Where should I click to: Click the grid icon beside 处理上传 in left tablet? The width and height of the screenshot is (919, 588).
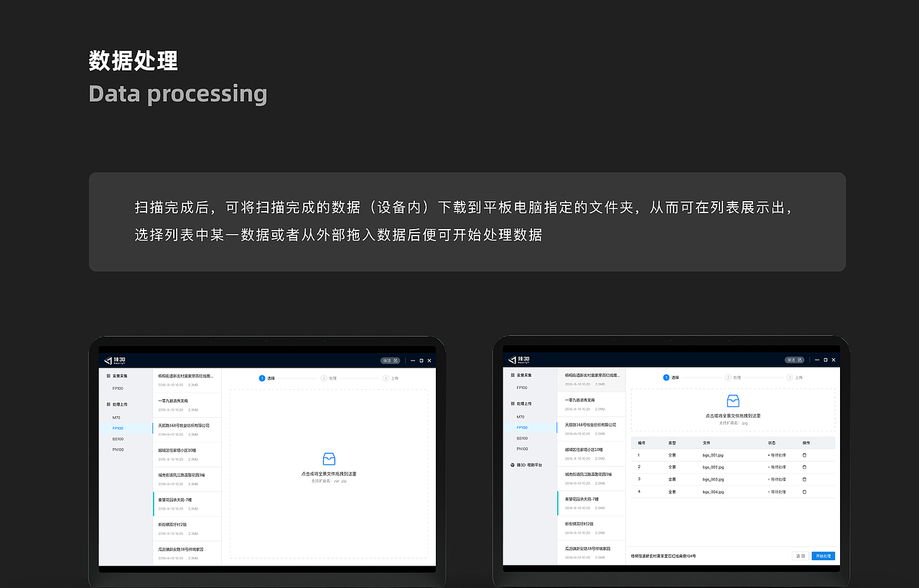pos(108,405)
